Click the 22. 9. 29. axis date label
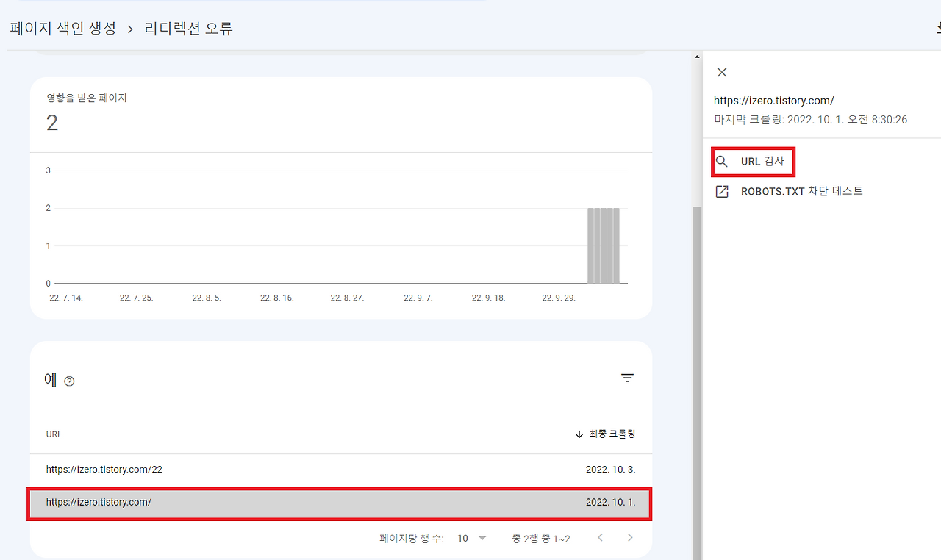This screenshot has width=941, height=560. pyautogui.click(x=560, y=298)
